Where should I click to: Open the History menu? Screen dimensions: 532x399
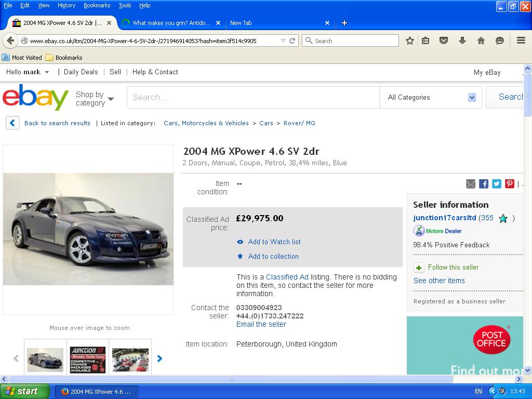click(x=66, y=5)
